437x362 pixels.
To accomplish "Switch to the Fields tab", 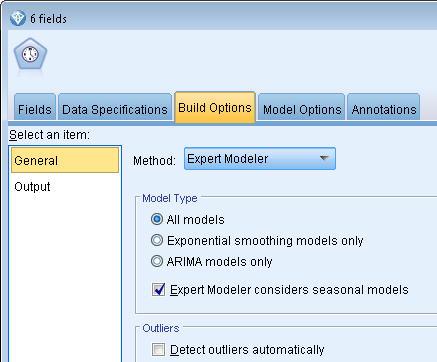I will tap(35, 108).
